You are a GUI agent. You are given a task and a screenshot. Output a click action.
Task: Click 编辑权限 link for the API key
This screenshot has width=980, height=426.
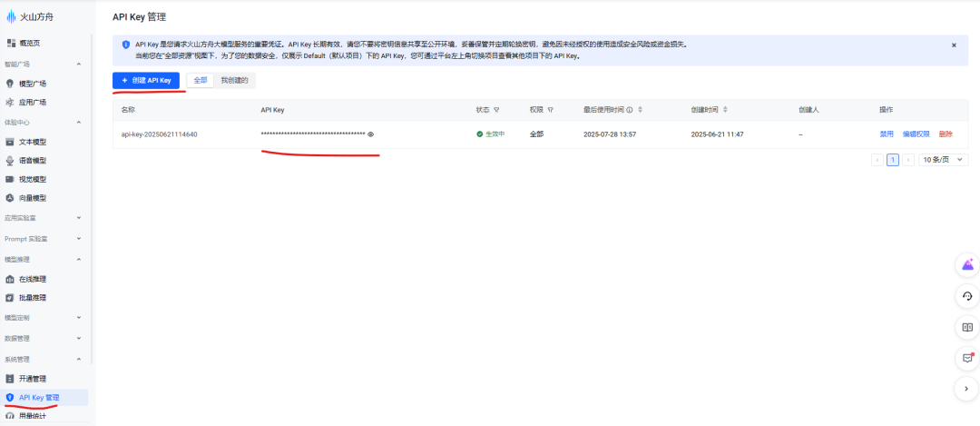coord(916,134)
